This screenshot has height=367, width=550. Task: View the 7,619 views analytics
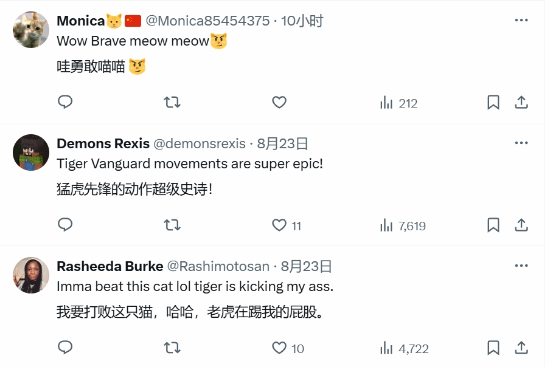(403, 226)
